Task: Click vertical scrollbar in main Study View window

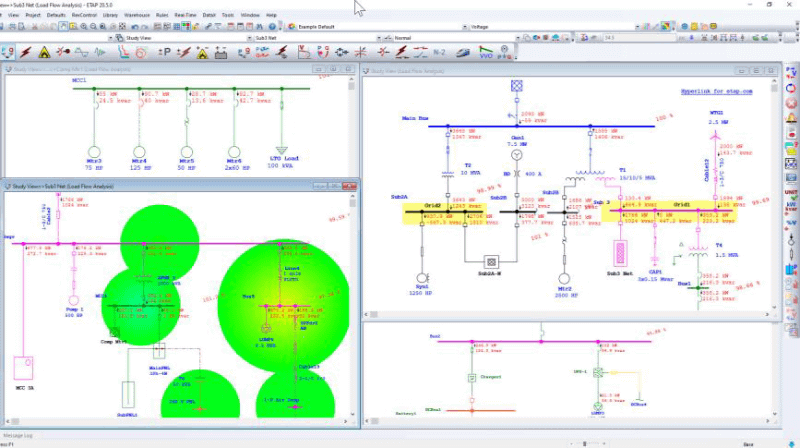Action: 774,193
